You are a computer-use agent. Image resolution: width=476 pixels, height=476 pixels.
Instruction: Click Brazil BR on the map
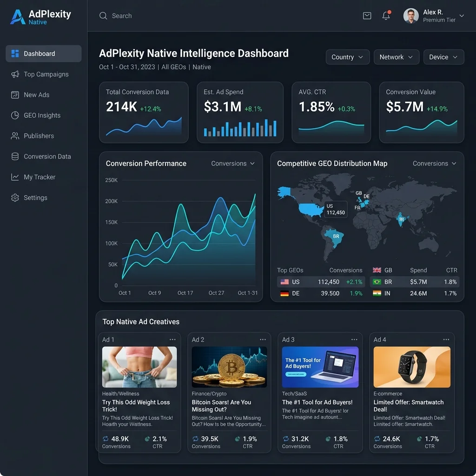(x=336, y=237)
